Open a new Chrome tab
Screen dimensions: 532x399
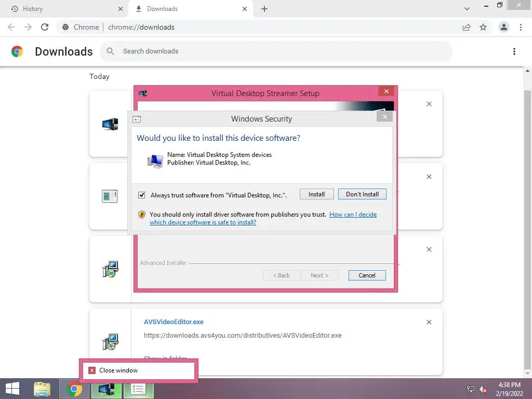point(264,9)
